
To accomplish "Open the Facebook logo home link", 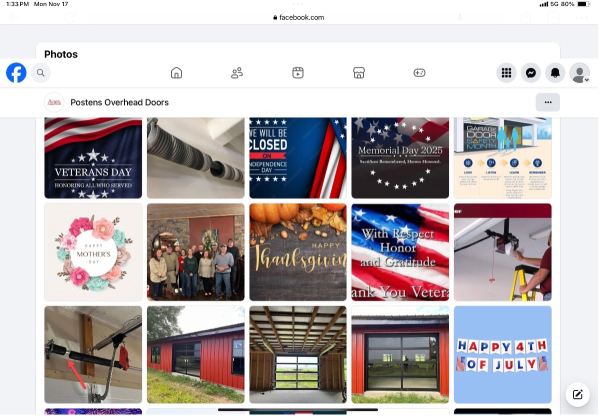I will pyautogui.click(x=16, y=73).
